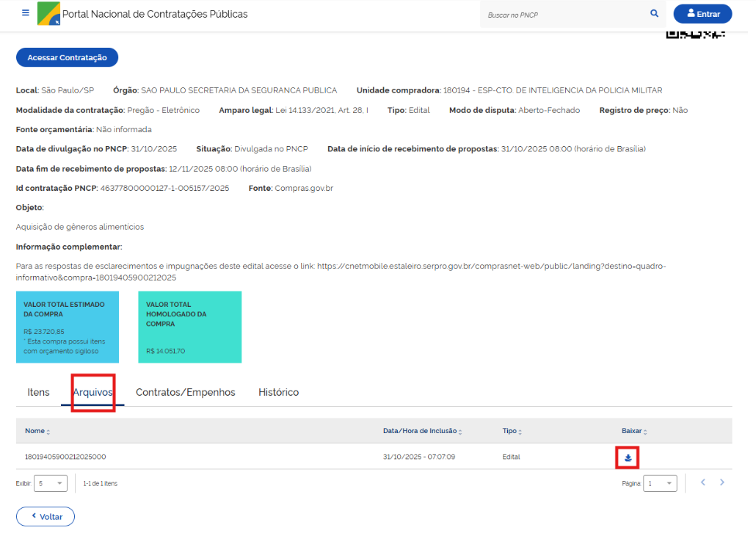Click the Entrar login button

[x=702, y=14]
